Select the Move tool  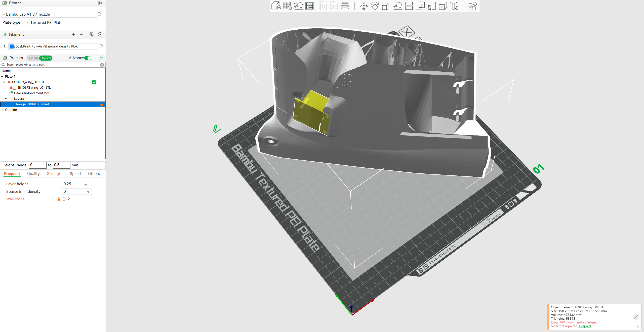click(x=364, y=6)
